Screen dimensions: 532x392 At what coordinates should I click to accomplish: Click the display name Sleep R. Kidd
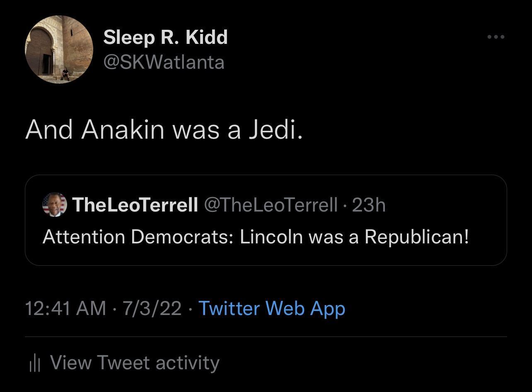[x=165, y=37]
